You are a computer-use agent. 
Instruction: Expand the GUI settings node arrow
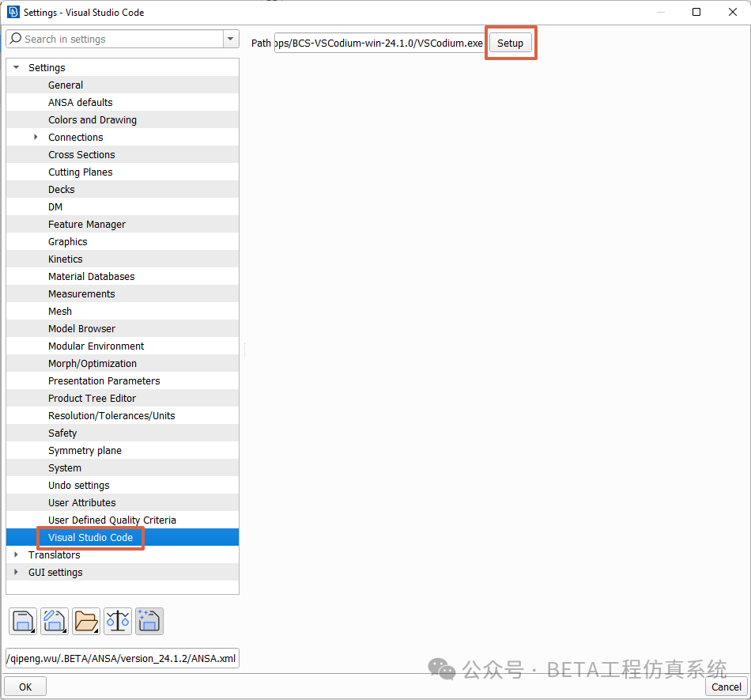[x=17, y=572]
